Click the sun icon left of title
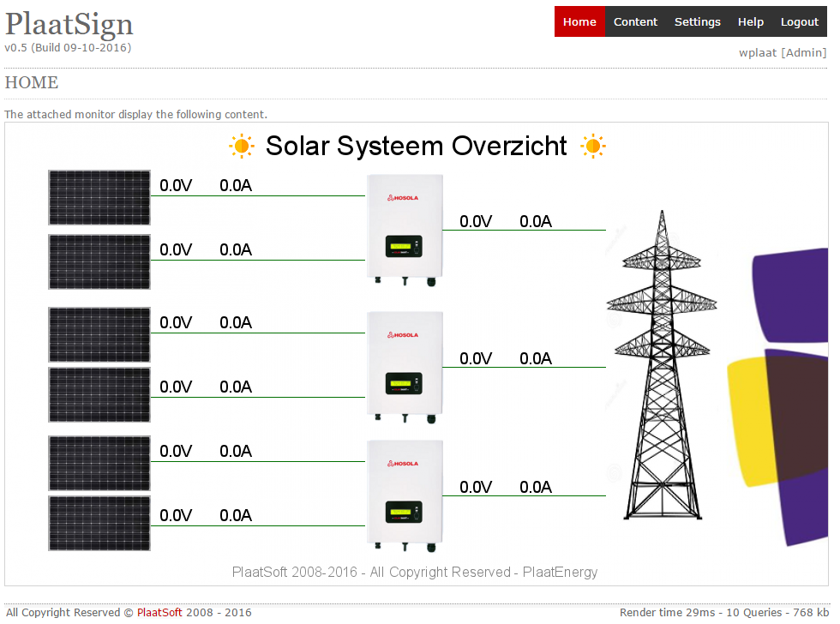 click(x=242, y=146)
